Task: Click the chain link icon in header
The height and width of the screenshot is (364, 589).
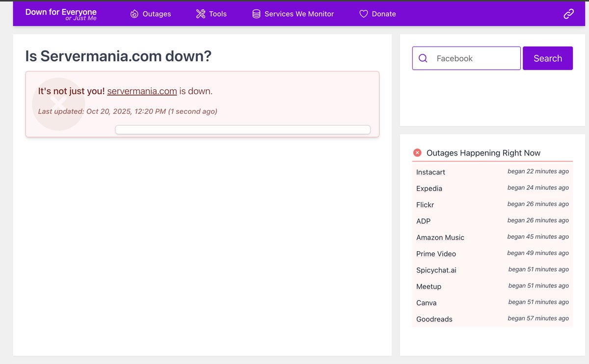Action: 568,14
